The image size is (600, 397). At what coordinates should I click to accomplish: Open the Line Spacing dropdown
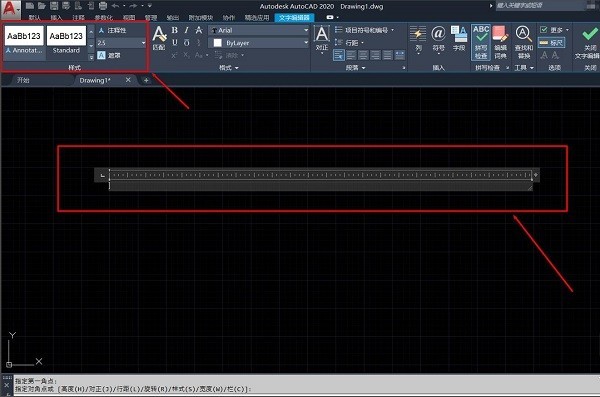(x=349, y=42)
